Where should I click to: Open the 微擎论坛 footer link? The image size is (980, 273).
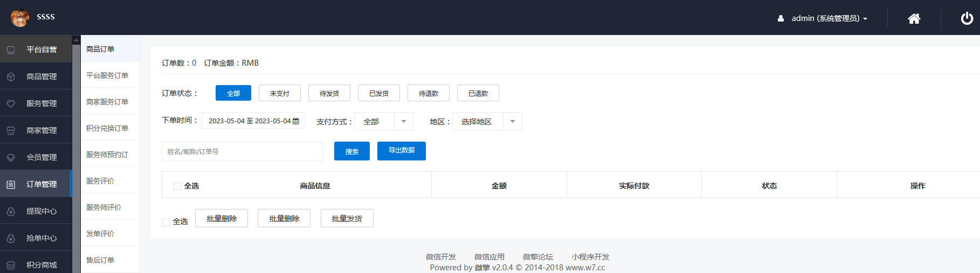coord(538,257)
